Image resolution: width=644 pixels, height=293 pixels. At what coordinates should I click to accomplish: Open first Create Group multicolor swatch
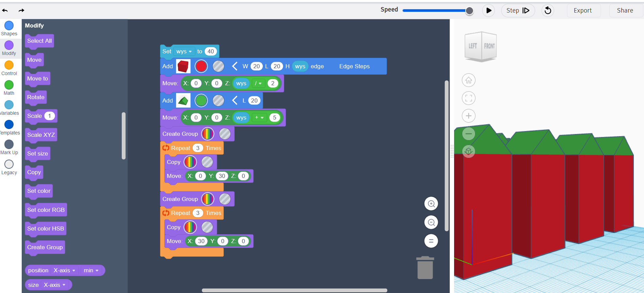[x=208, y=134]
